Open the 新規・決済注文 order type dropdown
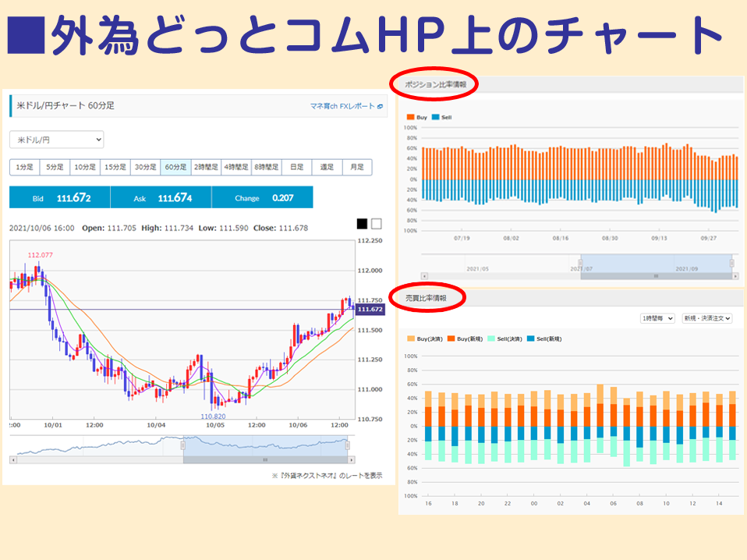 click(707, 318)
